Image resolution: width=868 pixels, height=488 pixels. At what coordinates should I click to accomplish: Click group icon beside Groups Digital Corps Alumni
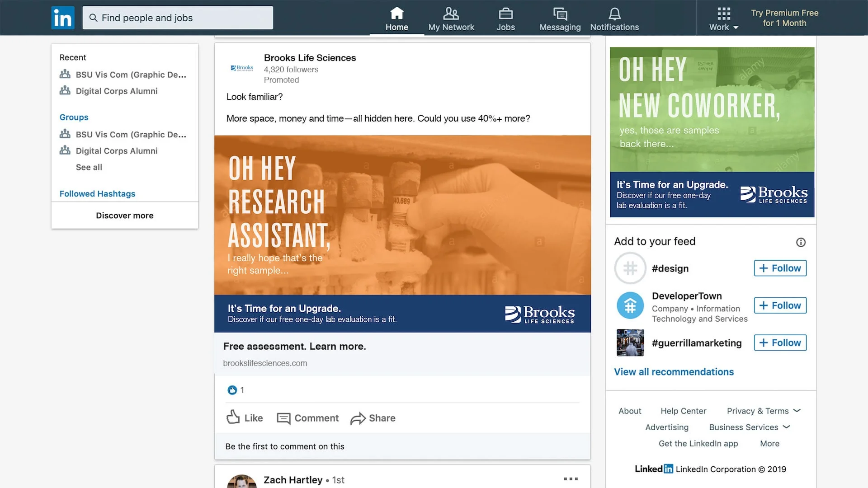point(65,150)
